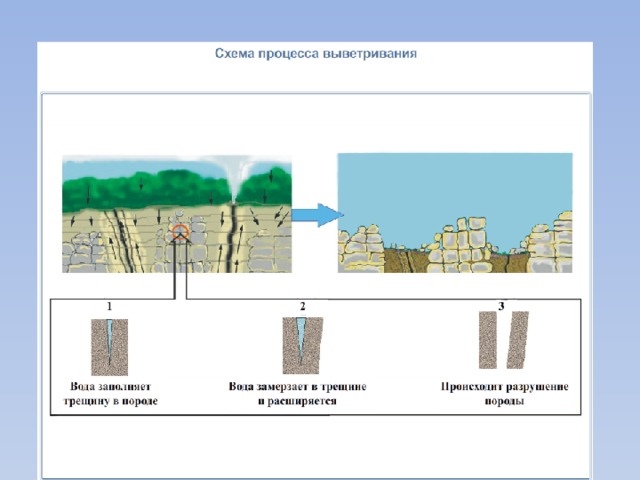Select the right weathered rocks illustration

point(455,213)
